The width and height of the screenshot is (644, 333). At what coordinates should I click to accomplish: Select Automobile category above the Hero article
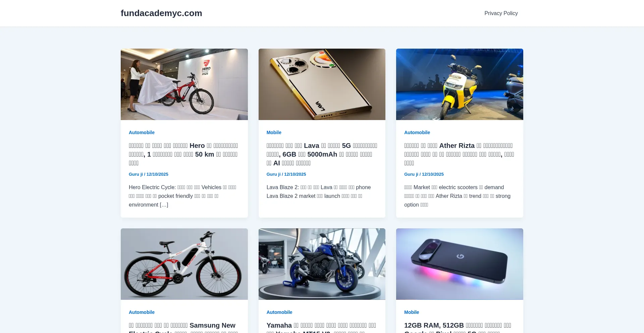pyautogui.click(x=142, y=132)
